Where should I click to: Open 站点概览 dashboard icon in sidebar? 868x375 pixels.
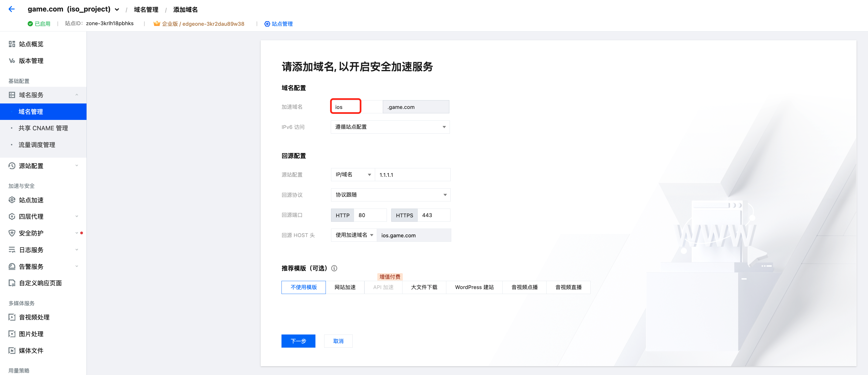tap(12, 44)
